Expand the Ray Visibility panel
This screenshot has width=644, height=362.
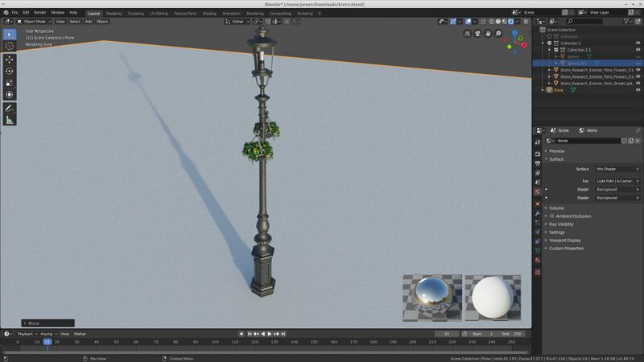tap(561, 224)
